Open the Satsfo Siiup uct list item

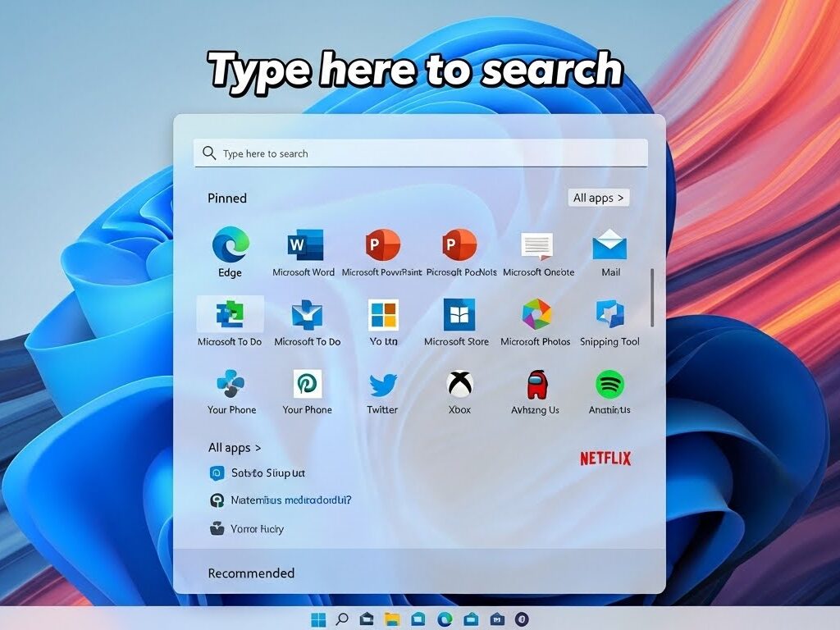(257, 473)
